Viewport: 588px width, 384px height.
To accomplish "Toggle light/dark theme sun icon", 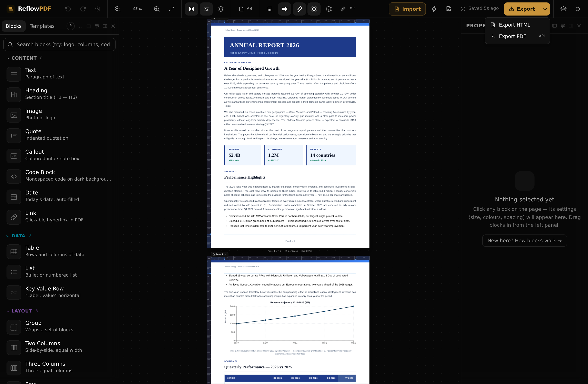I will [x=578, y=9].
